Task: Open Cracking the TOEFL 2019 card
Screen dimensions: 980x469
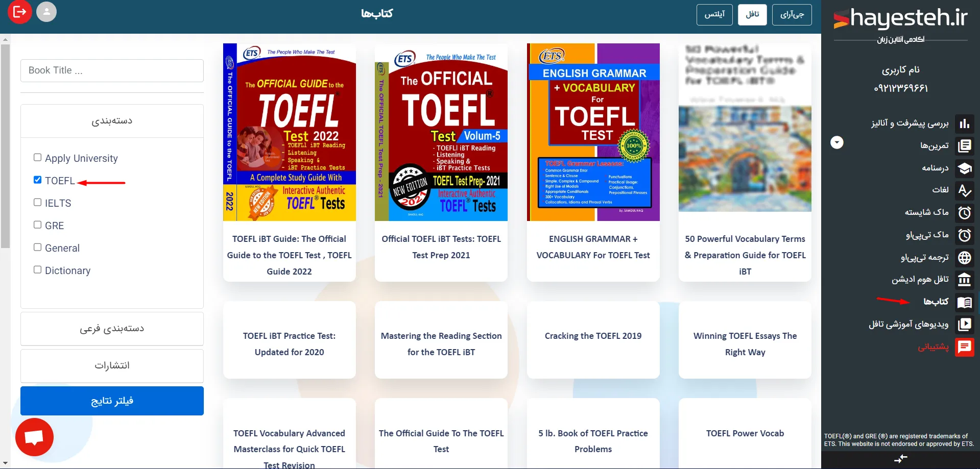Action: click(x=593, y=339)
